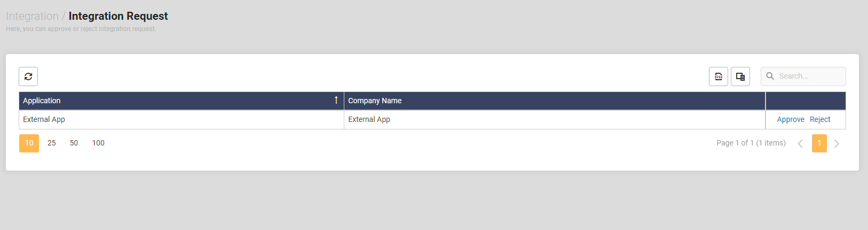Sort by the Company Name column
This screenshot has width=868, height=230.
(375, 101)
